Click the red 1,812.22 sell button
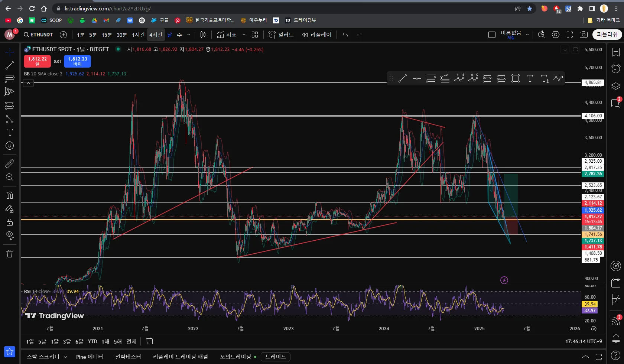The height and width of the screenshot is (364, 624). [x=37, y=61]
